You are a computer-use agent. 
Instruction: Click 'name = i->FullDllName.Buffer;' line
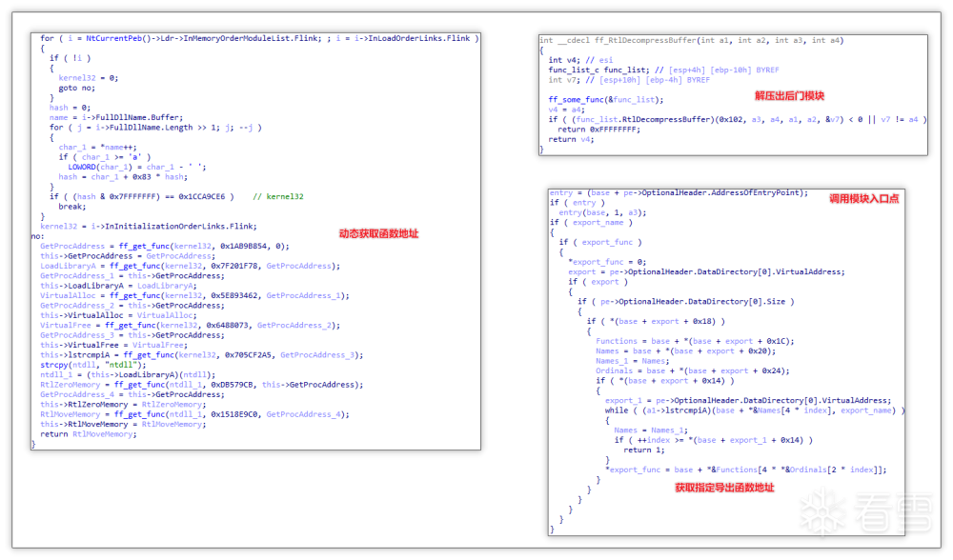[116, 117]
